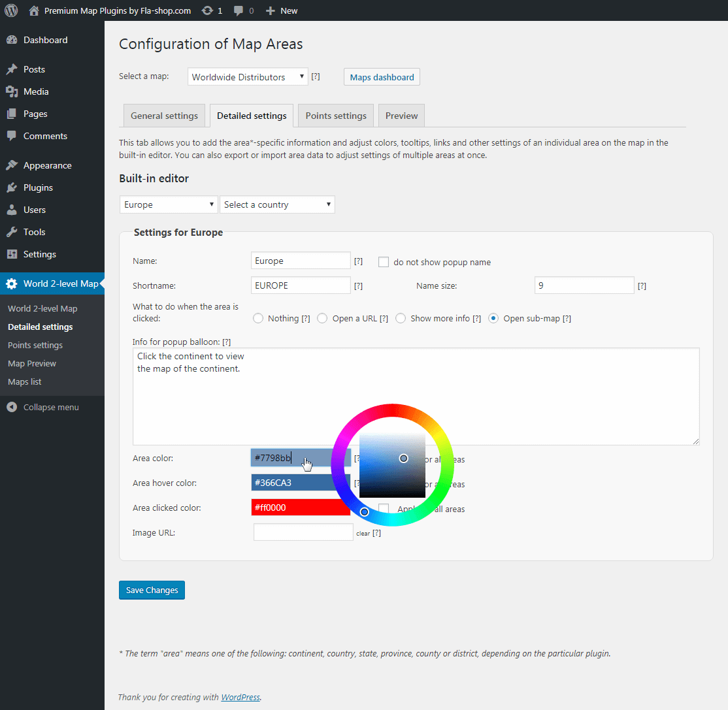
Task: Open the Europe continent dropdown
Action: pyautogui.click(x=169, y=204)
